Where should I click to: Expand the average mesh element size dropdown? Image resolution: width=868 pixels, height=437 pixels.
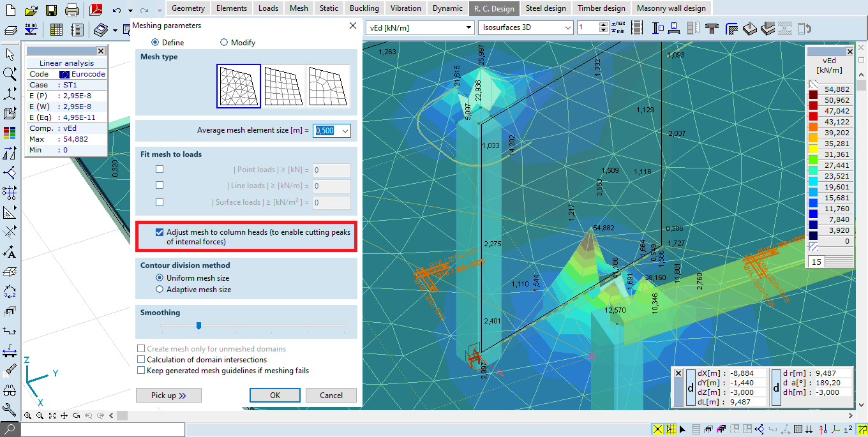point(345,131)
